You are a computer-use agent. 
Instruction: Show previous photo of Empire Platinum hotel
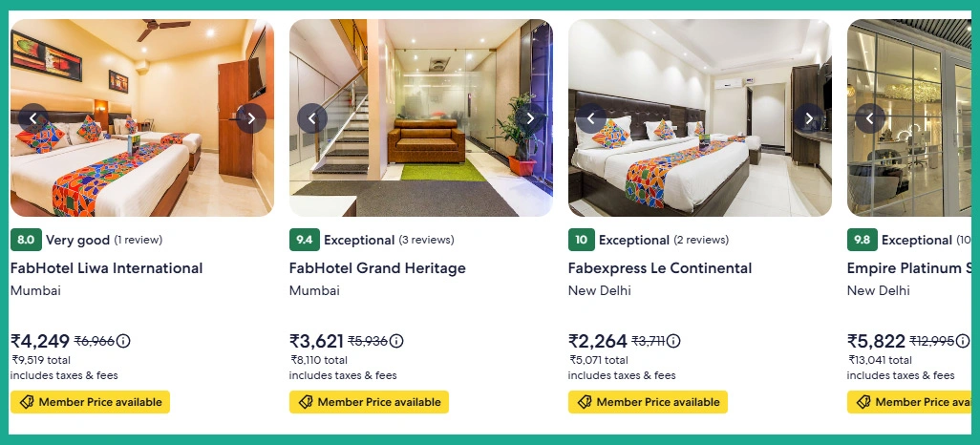point(870,118)
